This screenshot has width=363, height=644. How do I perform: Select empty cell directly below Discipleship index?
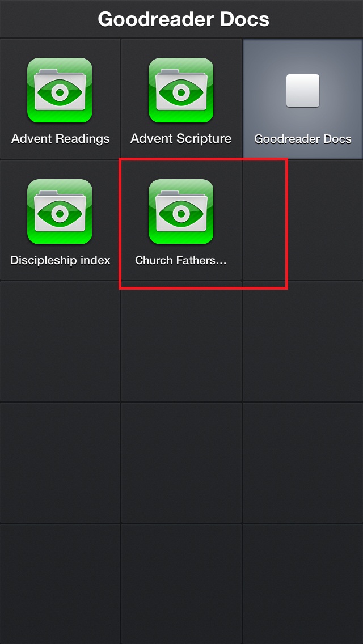pos(60,341)
